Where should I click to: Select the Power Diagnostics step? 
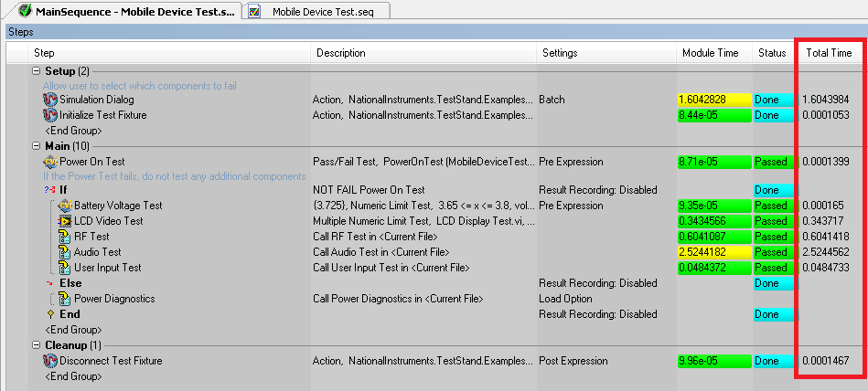114,299
